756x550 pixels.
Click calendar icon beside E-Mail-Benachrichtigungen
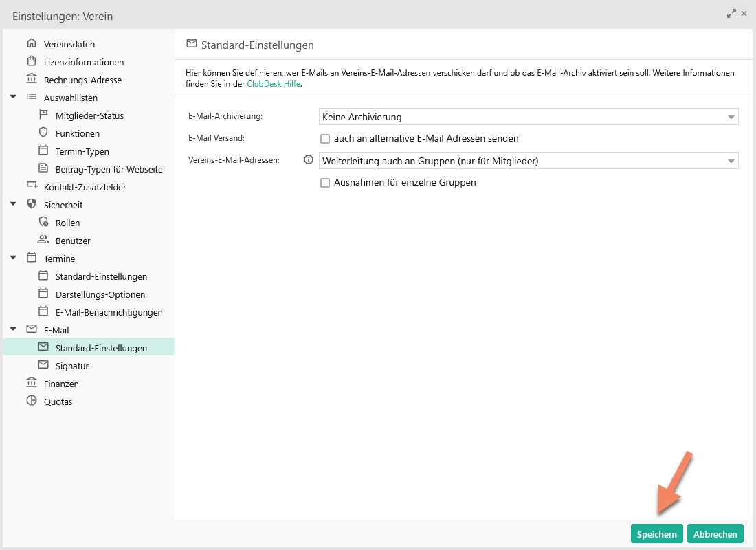(43, 311)
